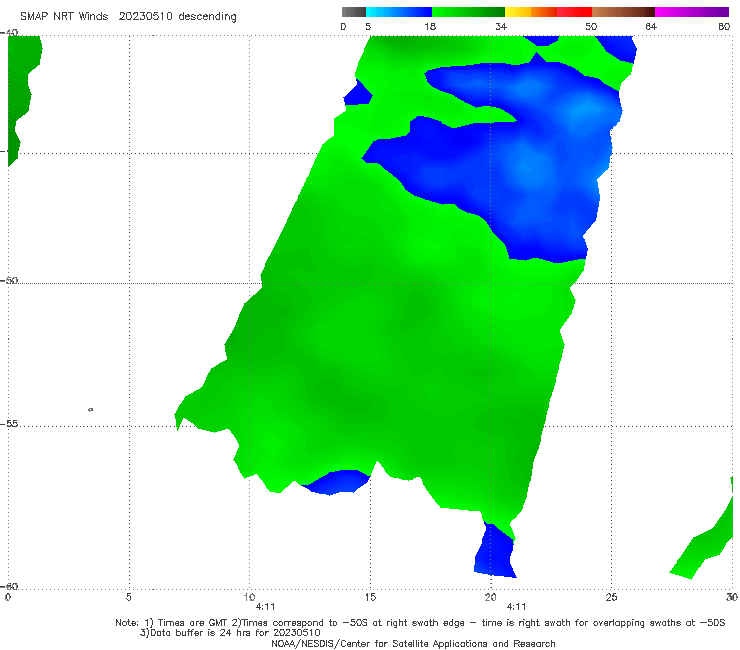Click the color bar scale label "5"
This screenshot has width=740, height=650.
coord(368,27)
